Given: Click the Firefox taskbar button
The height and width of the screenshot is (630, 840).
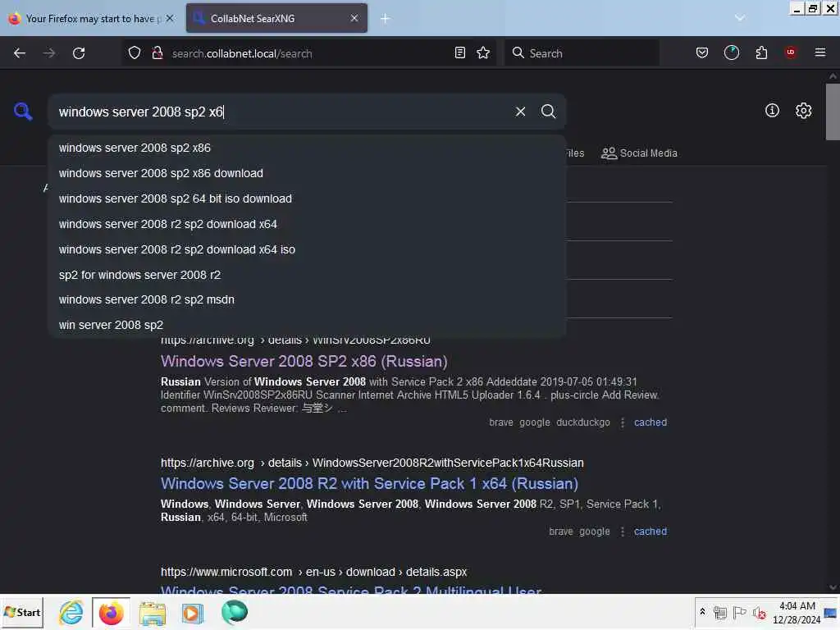Looking at the screenshot, I should [x=111, y=612].
